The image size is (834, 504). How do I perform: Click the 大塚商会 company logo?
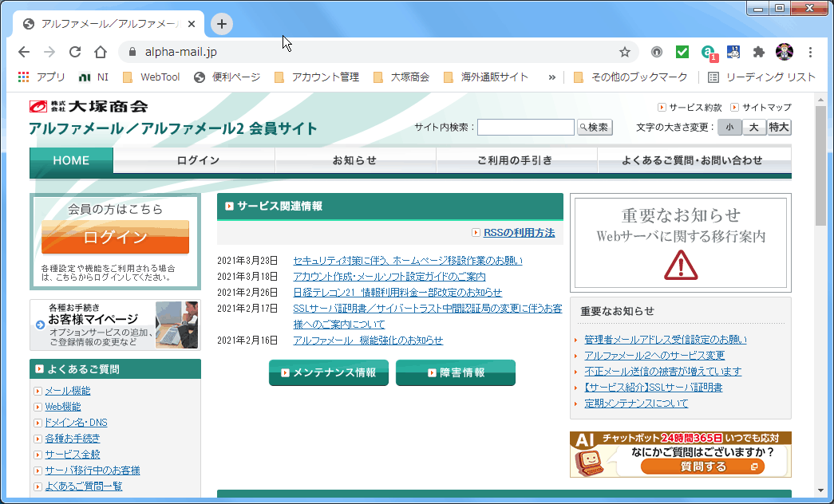(89, 106)
